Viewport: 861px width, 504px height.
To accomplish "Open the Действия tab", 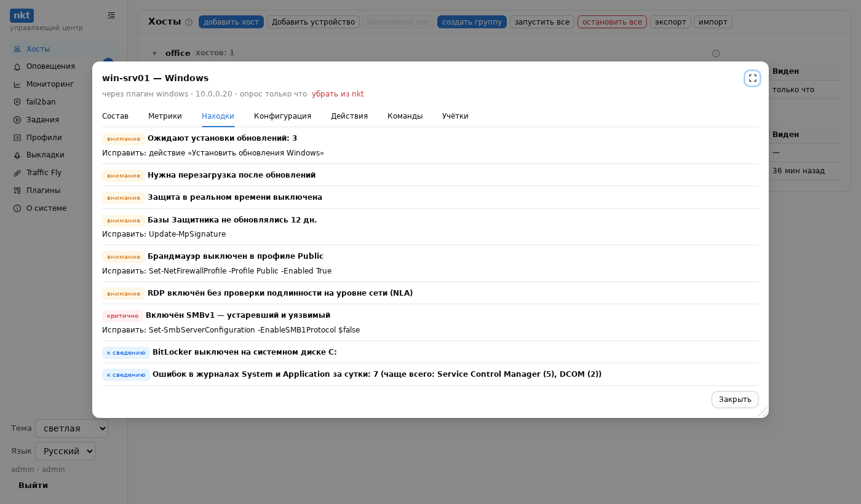I will (x=349, y=116).
